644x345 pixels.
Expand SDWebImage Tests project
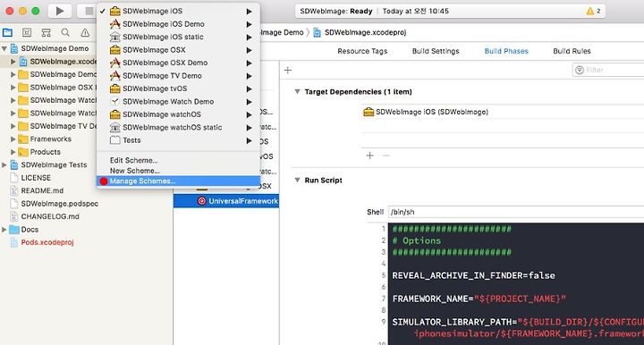(x=4, y=165)
